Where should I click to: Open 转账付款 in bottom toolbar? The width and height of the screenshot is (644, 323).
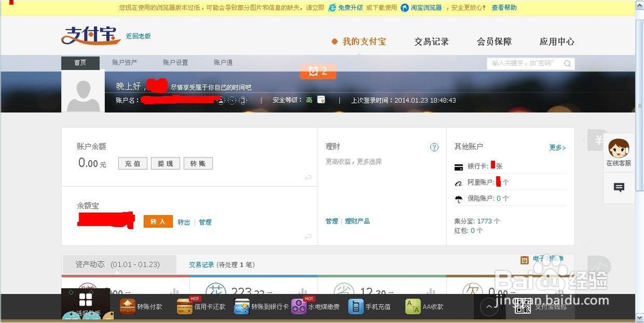tap(141, 306)
